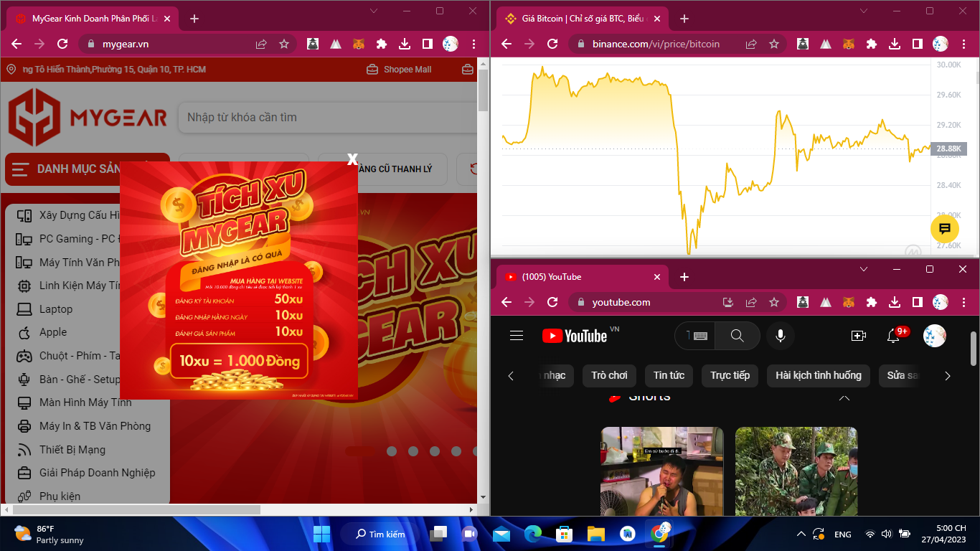This screenshot has height=551, width=980.
Task: Click the YouTube search button magnifier
Action: click(x=737, y=335)
